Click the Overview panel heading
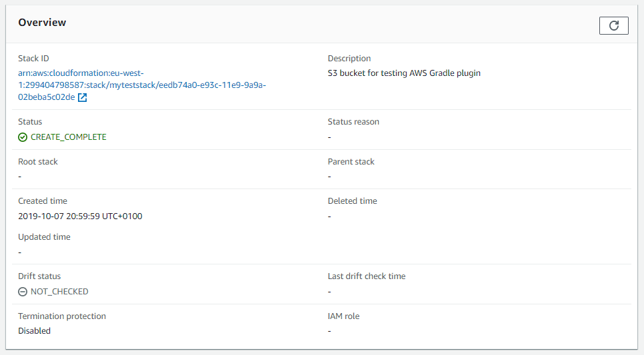Image resolution: width=644 pixels, height=355 pixels. (x=42, y=23)
